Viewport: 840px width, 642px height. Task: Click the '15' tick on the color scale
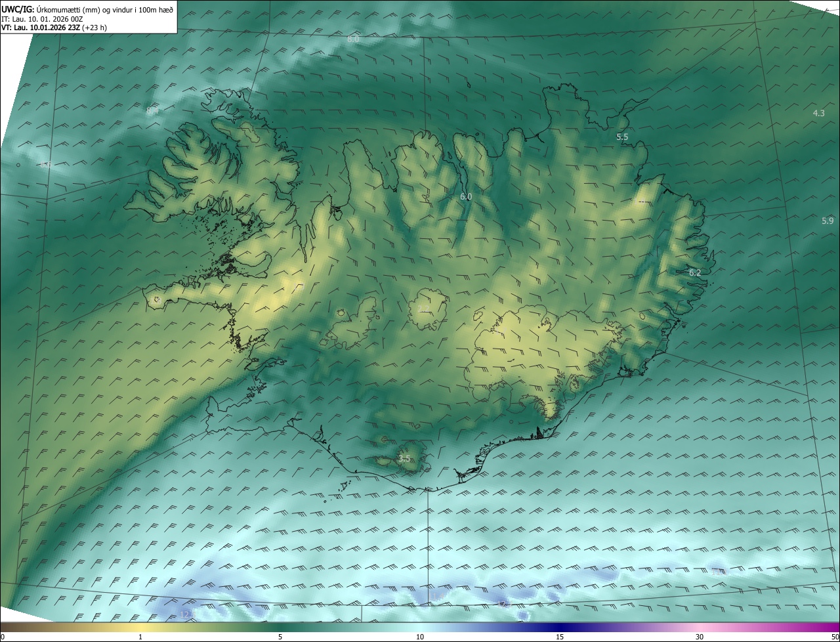click(x=560, y=637)
